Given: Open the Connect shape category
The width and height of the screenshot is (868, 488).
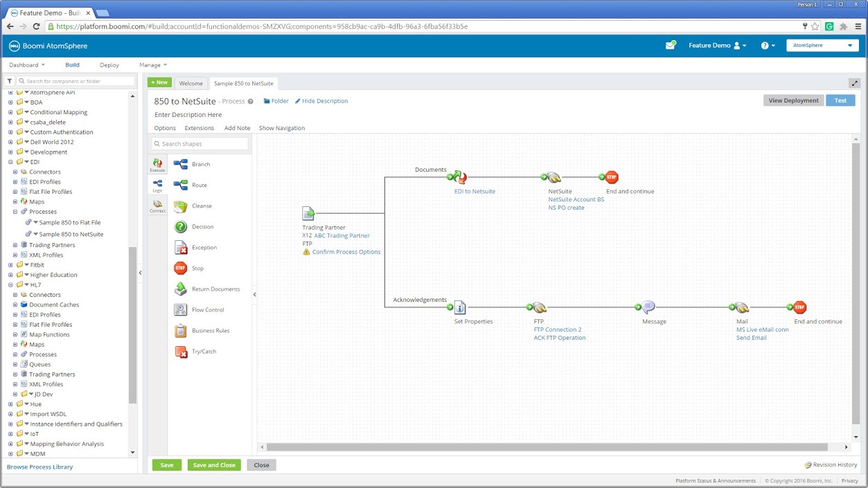Looking at the screenshot, I should [x=158, y=206].
